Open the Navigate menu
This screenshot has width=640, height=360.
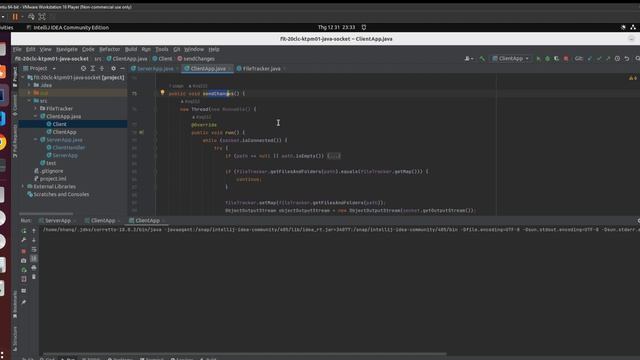(x=67, y=49)
